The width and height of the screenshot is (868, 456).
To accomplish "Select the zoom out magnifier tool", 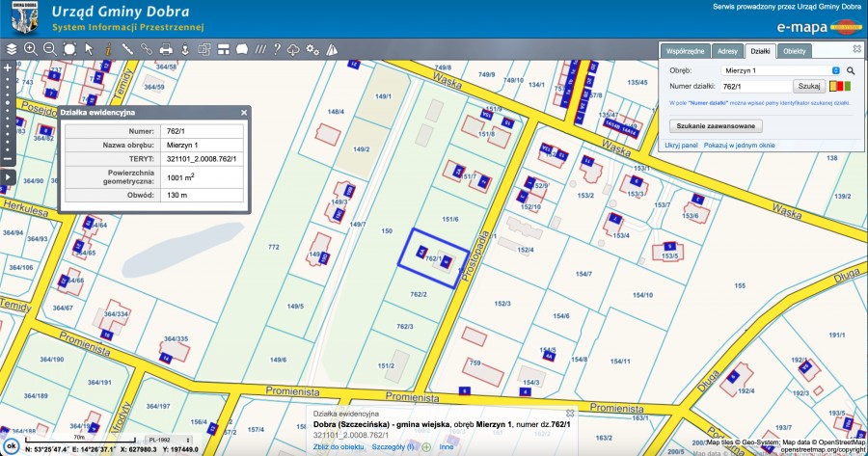I will 49,48.
